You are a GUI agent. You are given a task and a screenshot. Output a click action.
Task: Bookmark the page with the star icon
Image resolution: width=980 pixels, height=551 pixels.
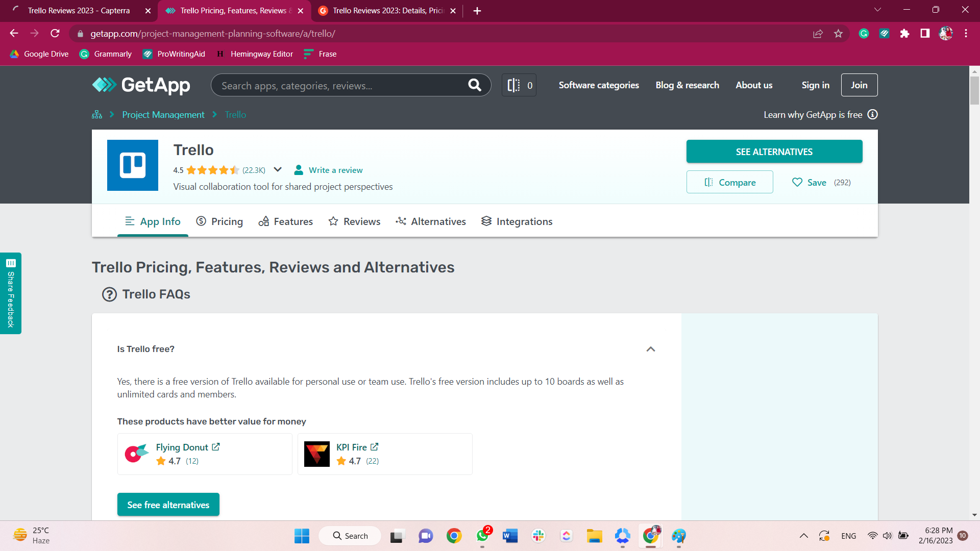(838, 33)
